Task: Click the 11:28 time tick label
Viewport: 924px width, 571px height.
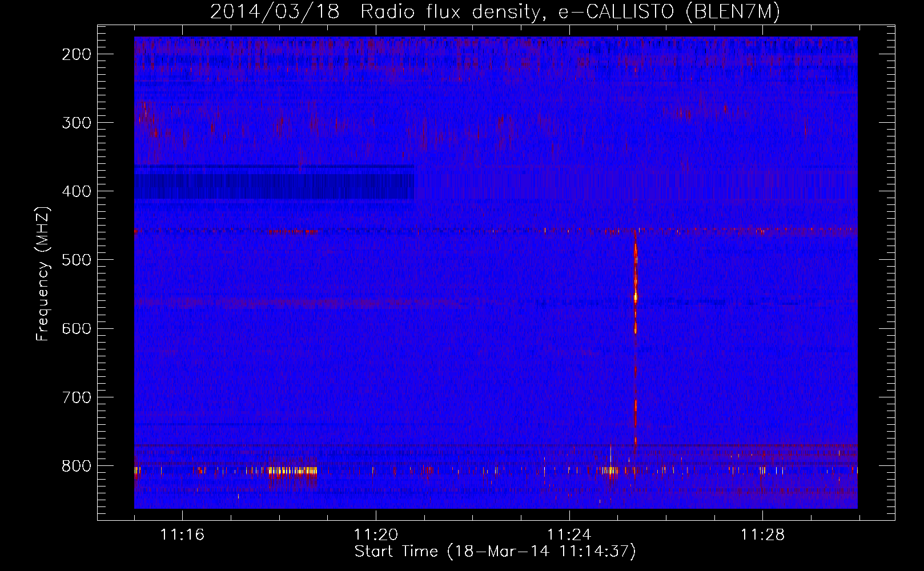Action: 763,535
